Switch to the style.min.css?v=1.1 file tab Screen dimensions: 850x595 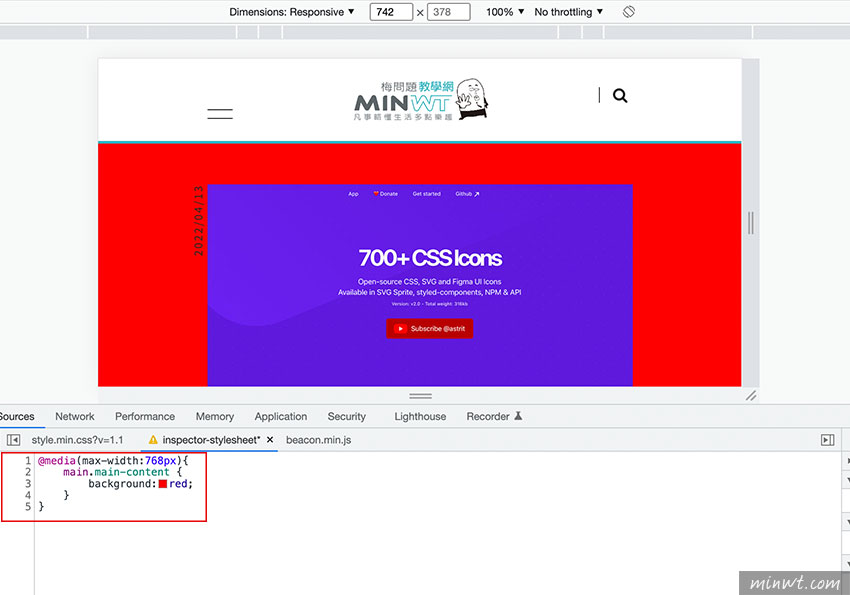(x=77, y=440)
